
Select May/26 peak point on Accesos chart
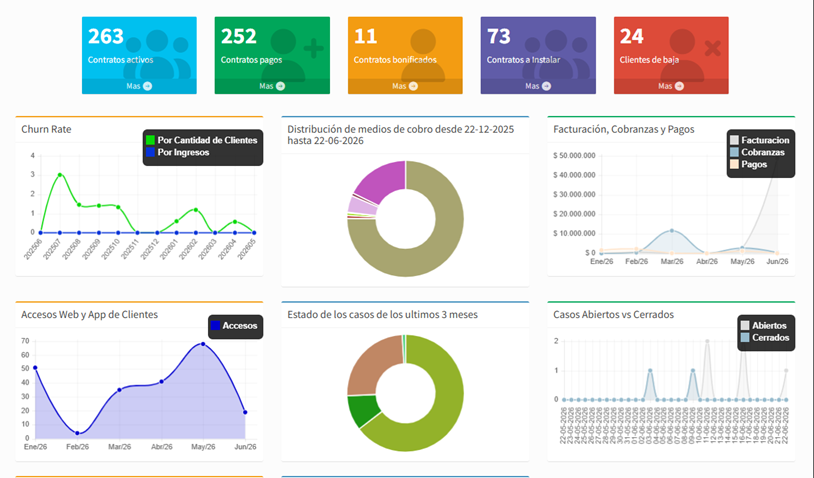(203, 344)
